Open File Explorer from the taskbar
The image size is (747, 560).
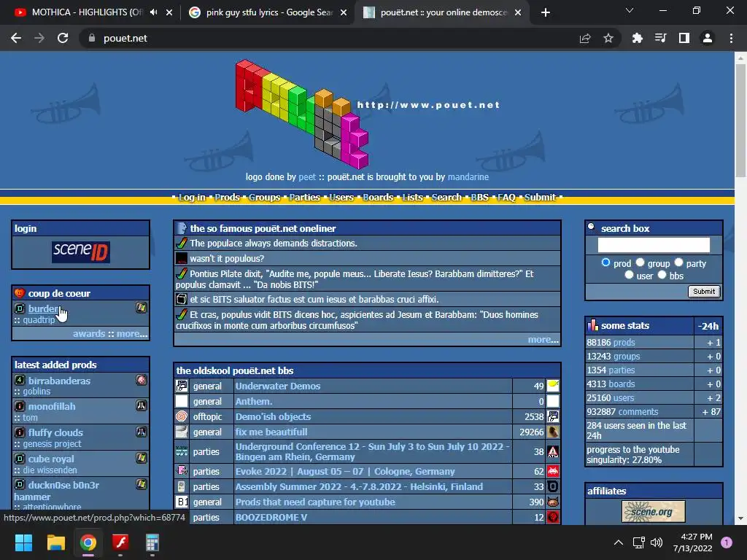55,542
